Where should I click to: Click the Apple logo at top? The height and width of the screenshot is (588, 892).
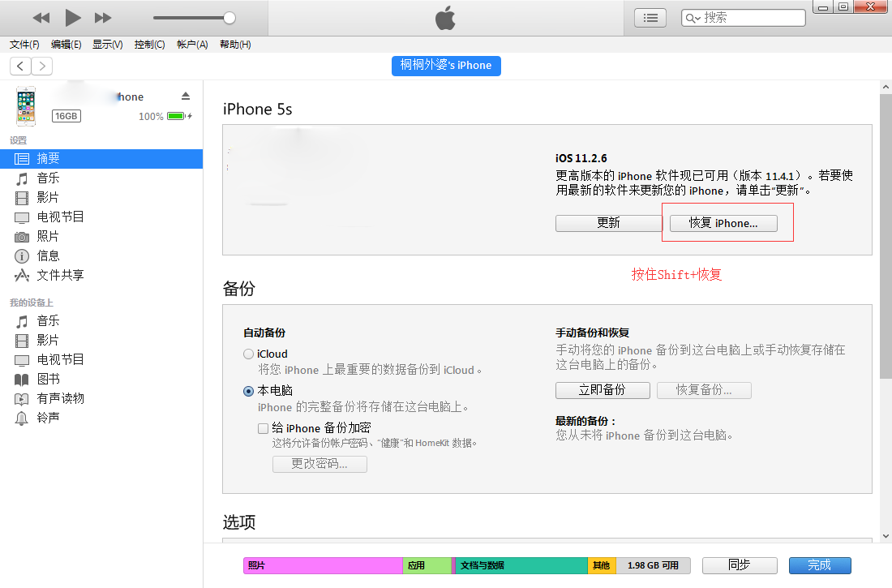pos(445,18)
